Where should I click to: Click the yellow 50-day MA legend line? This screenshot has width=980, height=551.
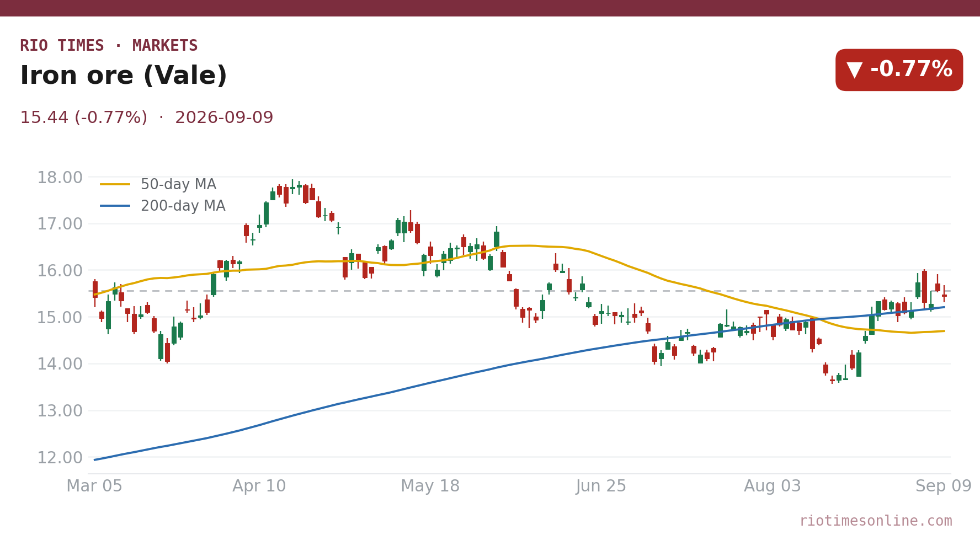115,185
